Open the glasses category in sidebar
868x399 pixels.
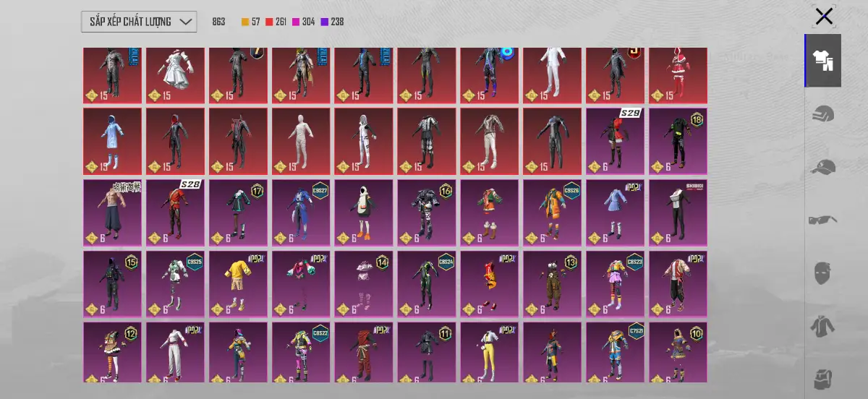(x=823, y=220)
